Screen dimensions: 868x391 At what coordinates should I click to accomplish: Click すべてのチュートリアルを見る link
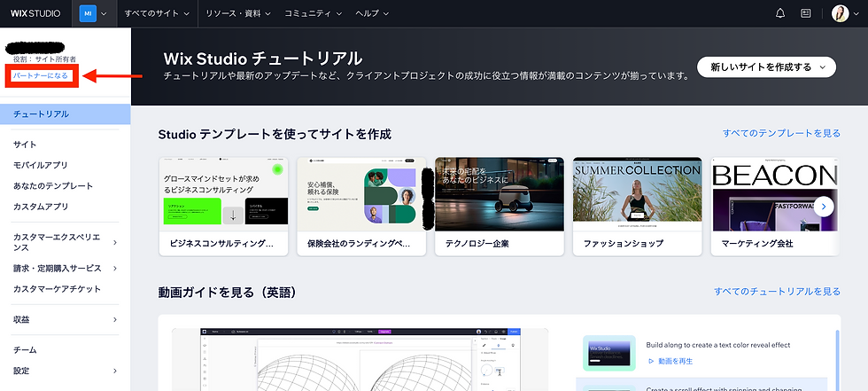pos(778,292)
